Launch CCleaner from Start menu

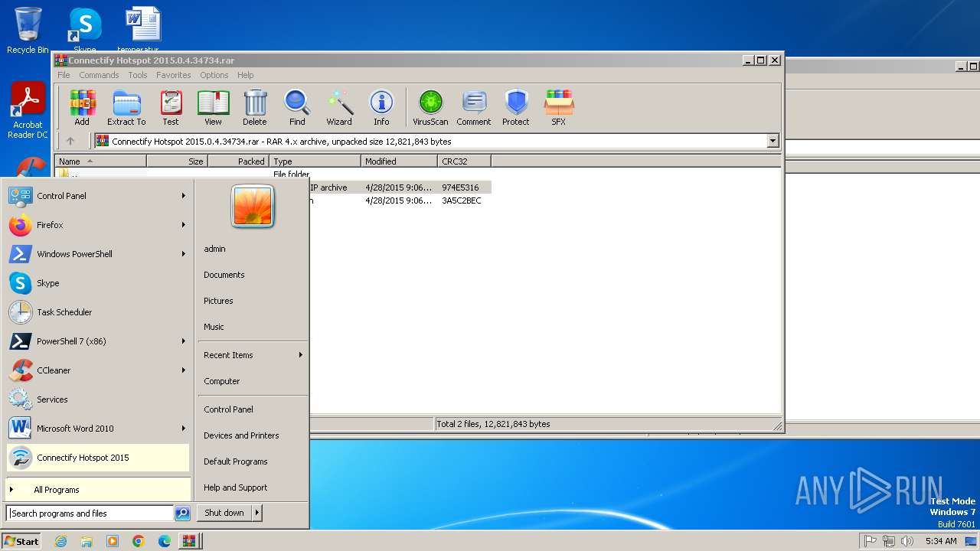97,370
